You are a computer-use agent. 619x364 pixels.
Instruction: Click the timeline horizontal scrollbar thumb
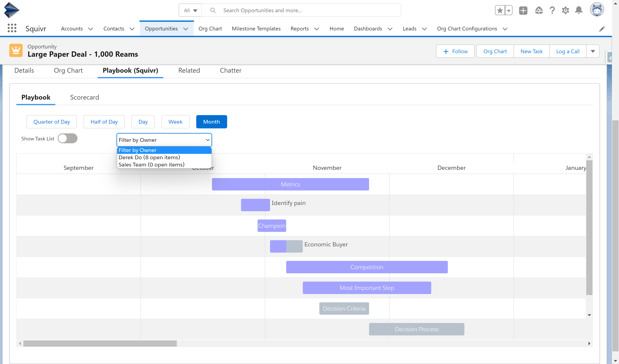(x=100, y=343)
